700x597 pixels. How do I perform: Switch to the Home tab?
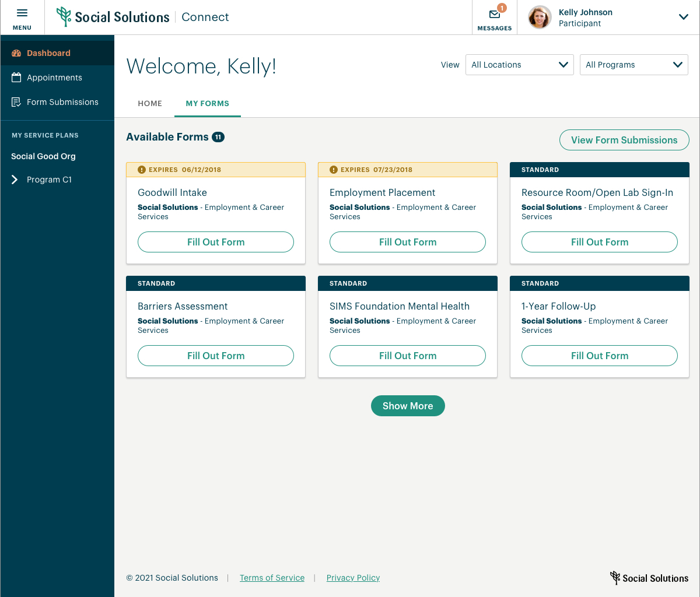point(150,104)
